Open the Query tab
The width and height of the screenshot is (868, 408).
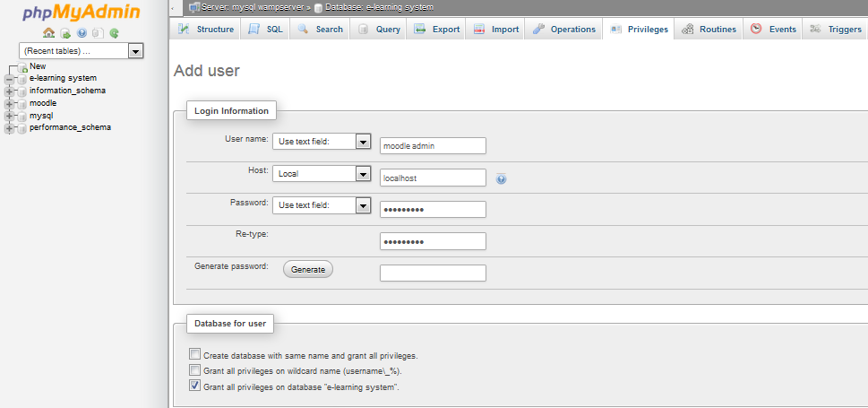click(x=379, y=30)
